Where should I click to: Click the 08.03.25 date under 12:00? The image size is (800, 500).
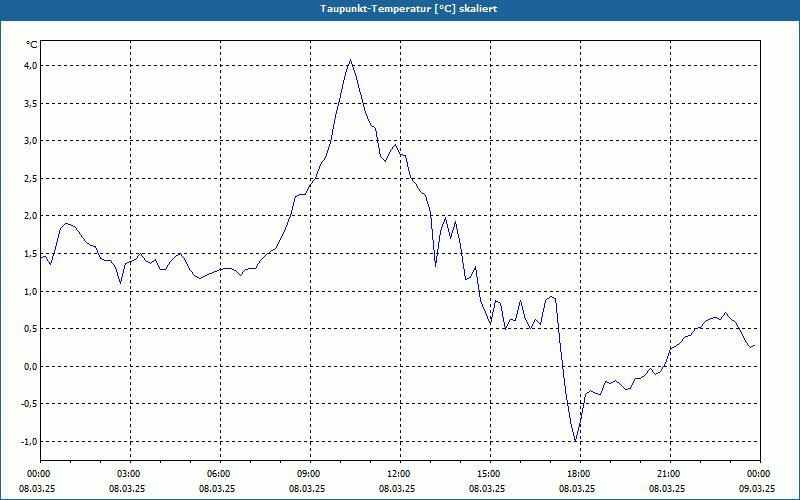(397, 488)
